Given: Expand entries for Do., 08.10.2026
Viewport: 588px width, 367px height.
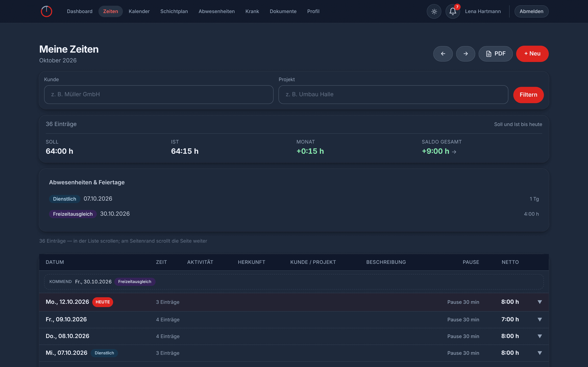Looking at the screenshot, I should coord(540,336).
